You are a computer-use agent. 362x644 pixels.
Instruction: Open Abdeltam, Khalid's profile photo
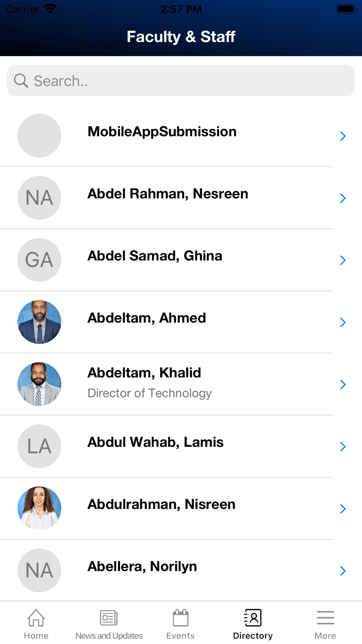tap(39, 384)
